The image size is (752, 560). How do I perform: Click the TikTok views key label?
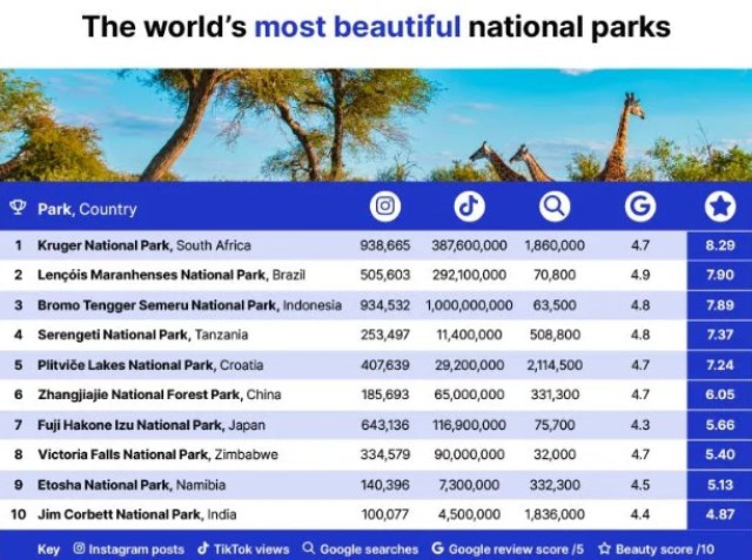pos(251,549)
